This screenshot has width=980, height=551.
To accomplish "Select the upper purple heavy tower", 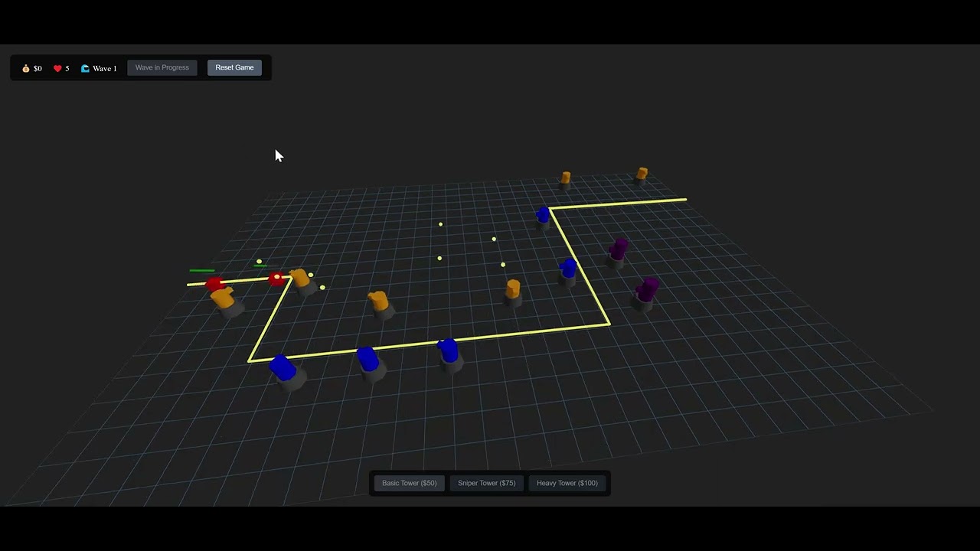I will click(618, 252).
